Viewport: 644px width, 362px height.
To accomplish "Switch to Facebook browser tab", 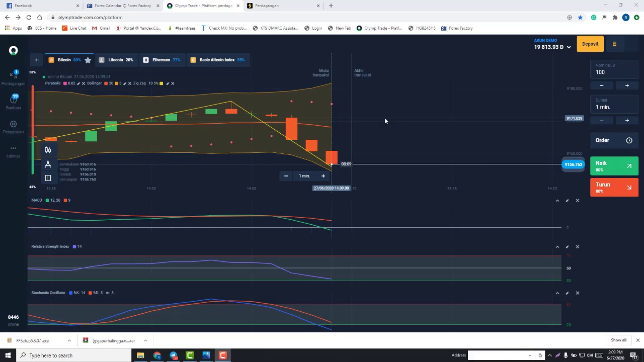I will coord(42,6).
